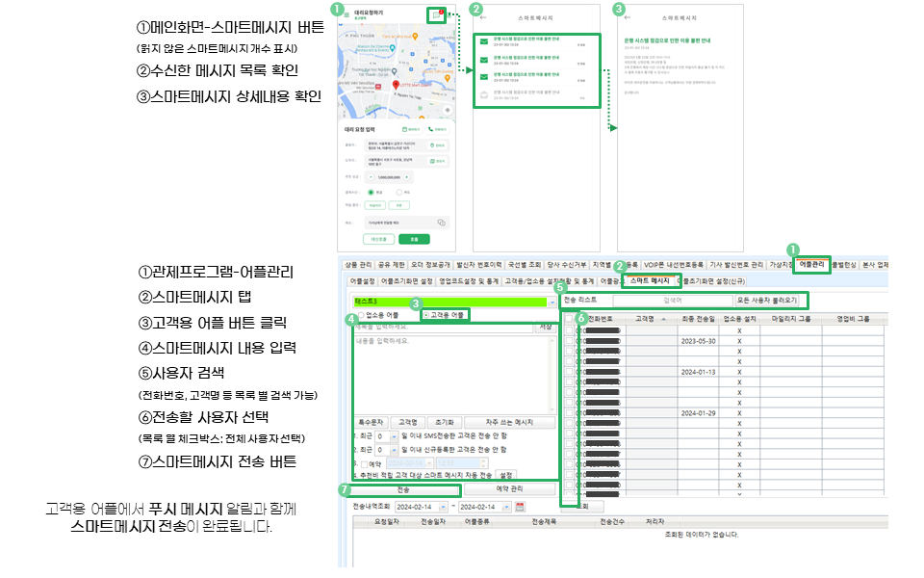Select the 업소용 어플 radio button
Image resolution: width=924 pixels, height=578 pixels.
tap(362, 315)
